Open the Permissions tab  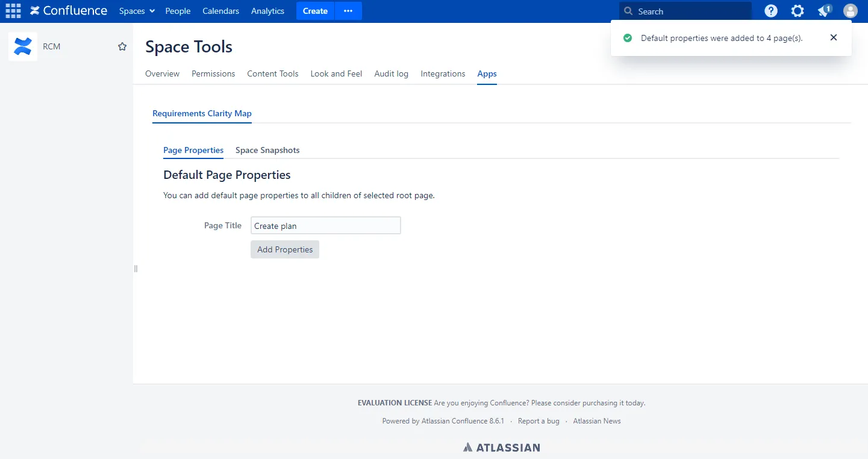(x=213, y=73)
